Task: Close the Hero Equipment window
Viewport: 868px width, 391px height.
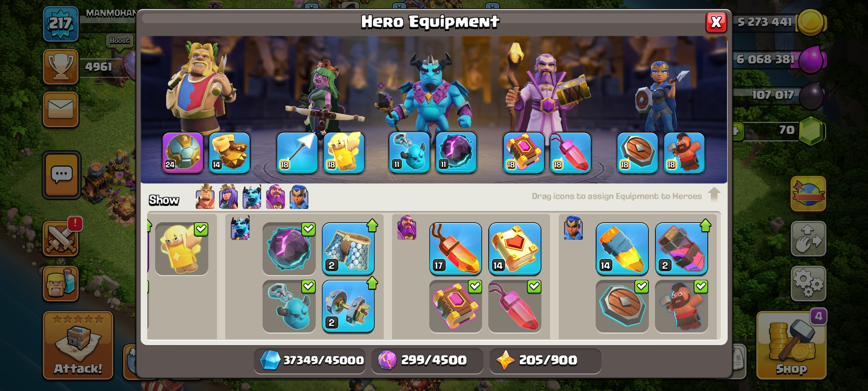Action: pyautogui.click(x=716, y=22)
